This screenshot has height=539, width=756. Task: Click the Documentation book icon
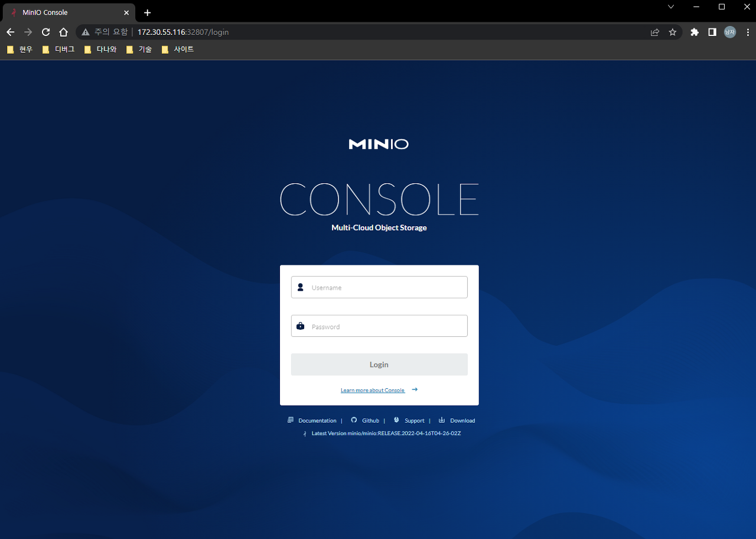point(291,420)
